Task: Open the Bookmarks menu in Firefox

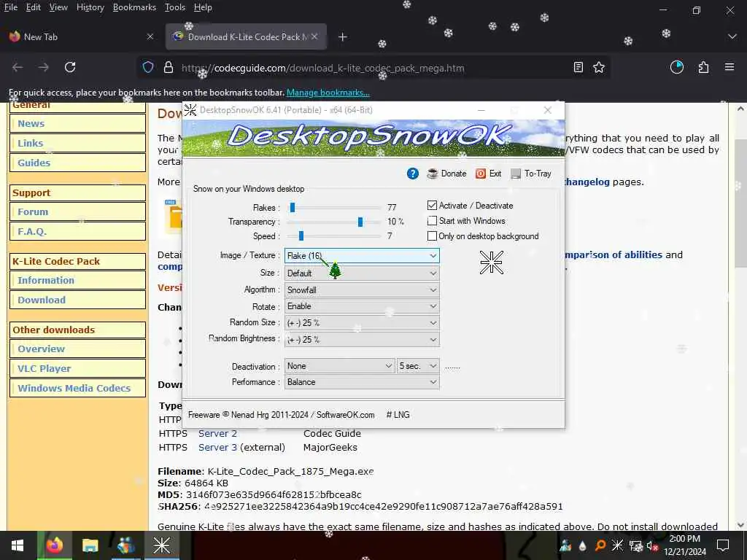Action: click(134, 7)
